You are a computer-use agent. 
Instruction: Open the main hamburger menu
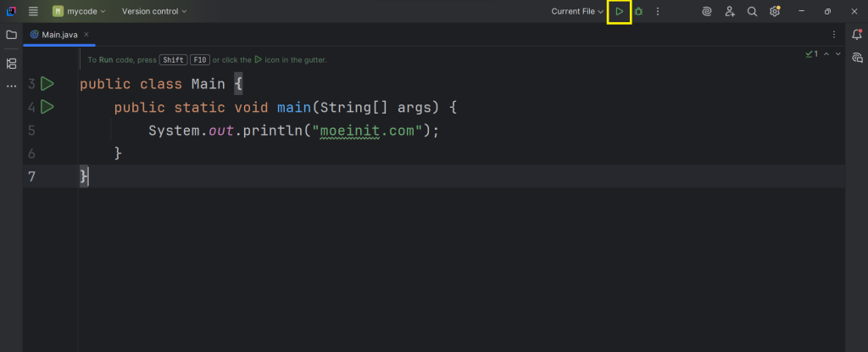point(33,11)
